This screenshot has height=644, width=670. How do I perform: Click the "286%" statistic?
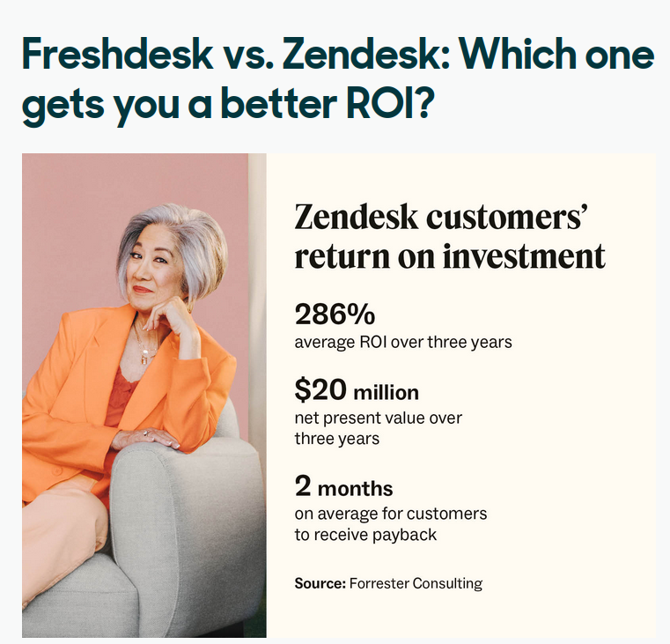point(335,315)
